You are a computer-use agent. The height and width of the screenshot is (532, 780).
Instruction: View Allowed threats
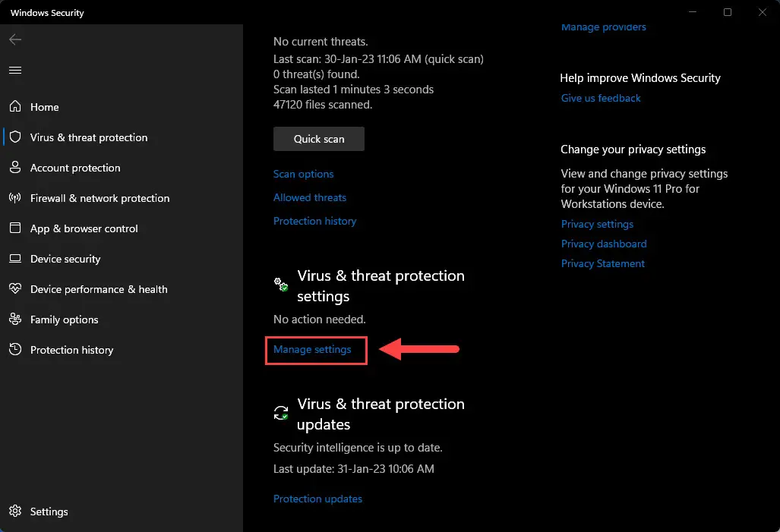click(x=309, y=197)
